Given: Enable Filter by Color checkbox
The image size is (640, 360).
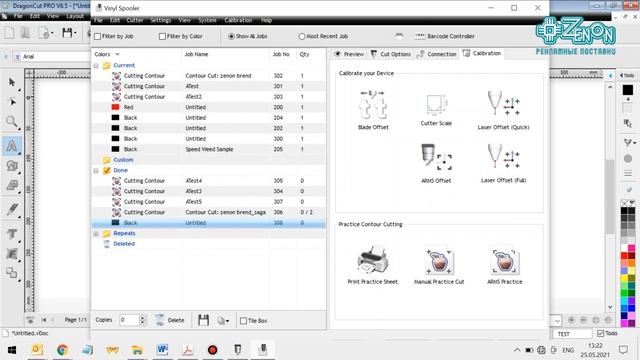Looking at the screenshot, I should [162, 36].
